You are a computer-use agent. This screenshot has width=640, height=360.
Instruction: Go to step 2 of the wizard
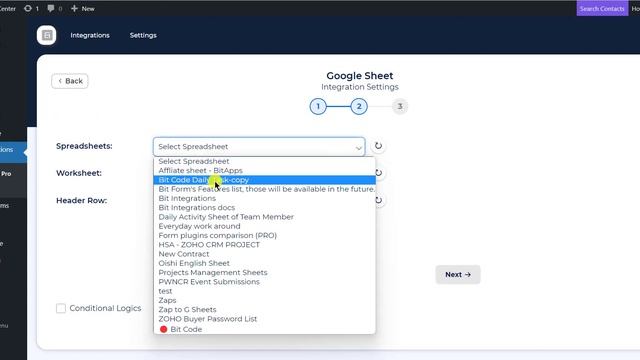pyautogui.click(x=359, y=107)
